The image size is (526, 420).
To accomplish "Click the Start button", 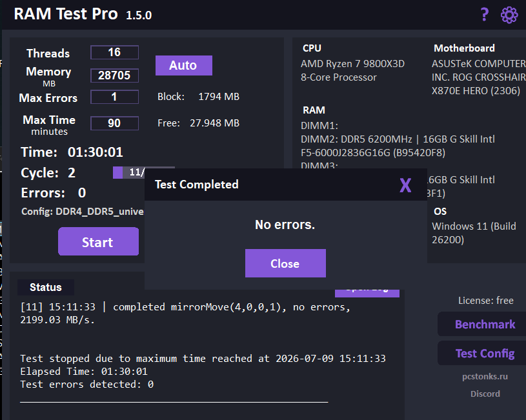I will (x=98, y=241).
